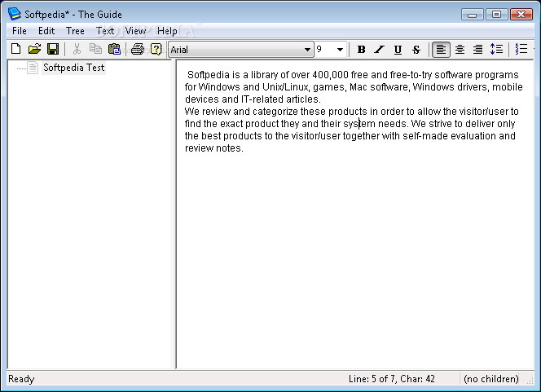
Task: Click 'Line: 5 of 7, Char: 42' status
Action: 392,379
